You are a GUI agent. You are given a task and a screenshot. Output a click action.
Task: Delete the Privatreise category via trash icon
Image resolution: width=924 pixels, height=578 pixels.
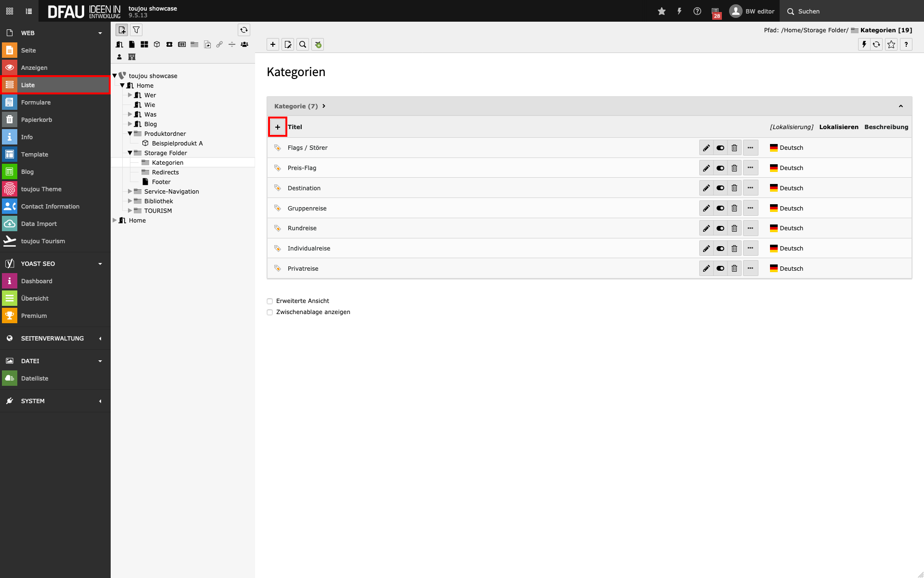click(734, 269)
